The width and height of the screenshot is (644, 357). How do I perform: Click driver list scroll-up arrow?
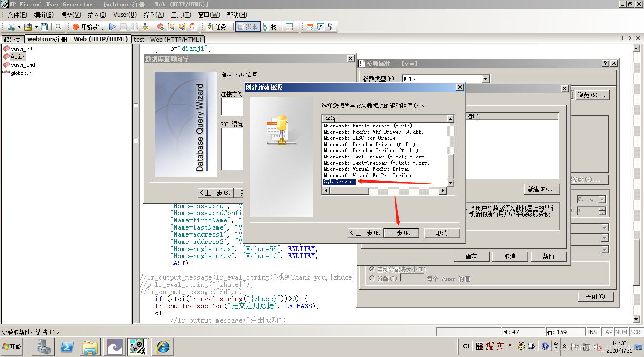tap(450, 119)
